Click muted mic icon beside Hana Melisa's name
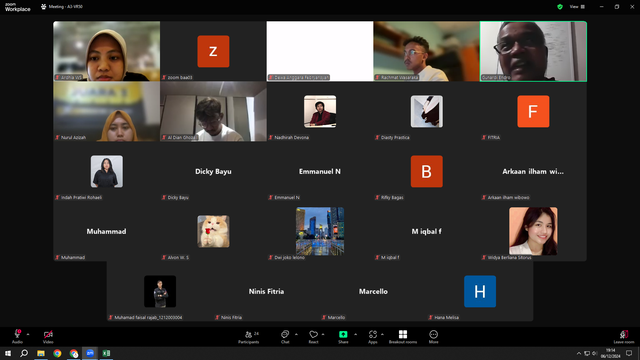This screenshot has width=640, height=360. click(x=431, y=317)
